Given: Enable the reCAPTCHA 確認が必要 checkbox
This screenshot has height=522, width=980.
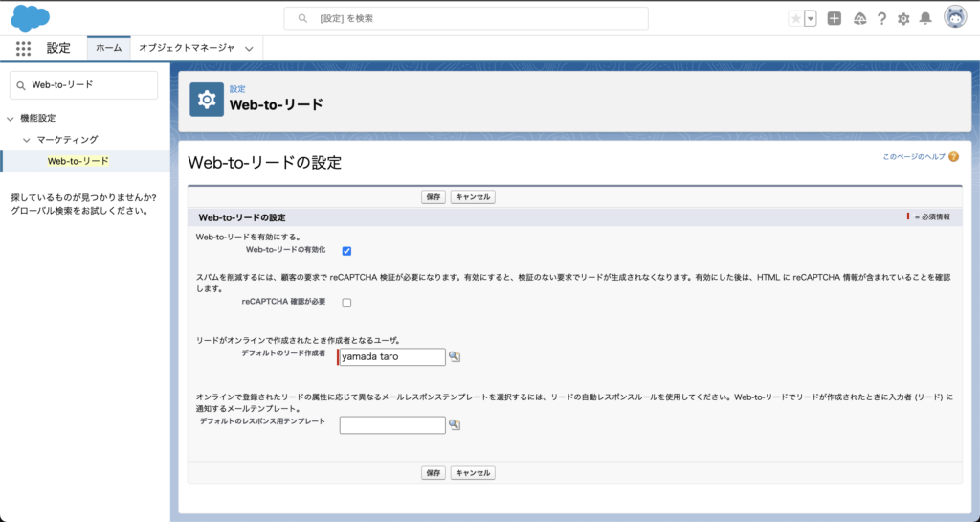Looking at the screenshot, I should (346, 303).
